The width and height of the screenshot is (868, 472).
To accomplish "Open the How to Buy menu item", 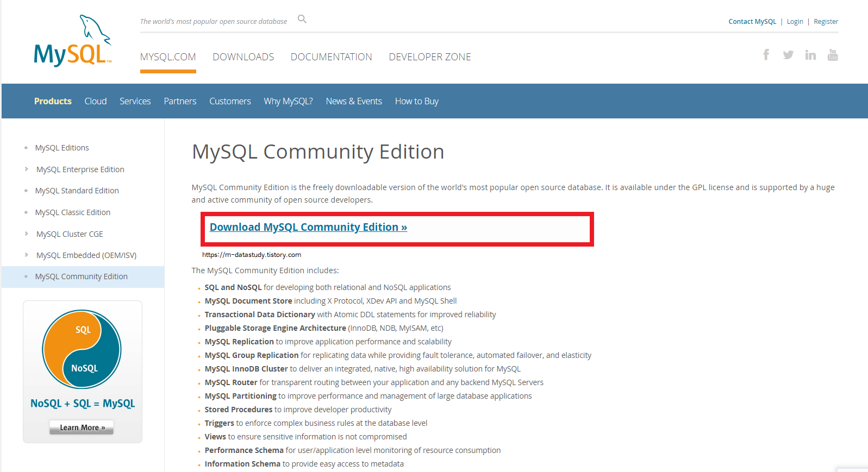I will [x=417, y=101].
